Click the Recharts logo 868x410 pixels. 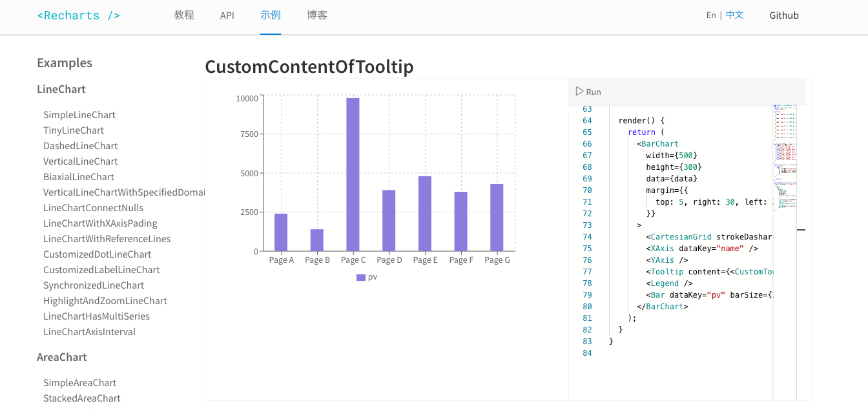[x=79, y=15]
